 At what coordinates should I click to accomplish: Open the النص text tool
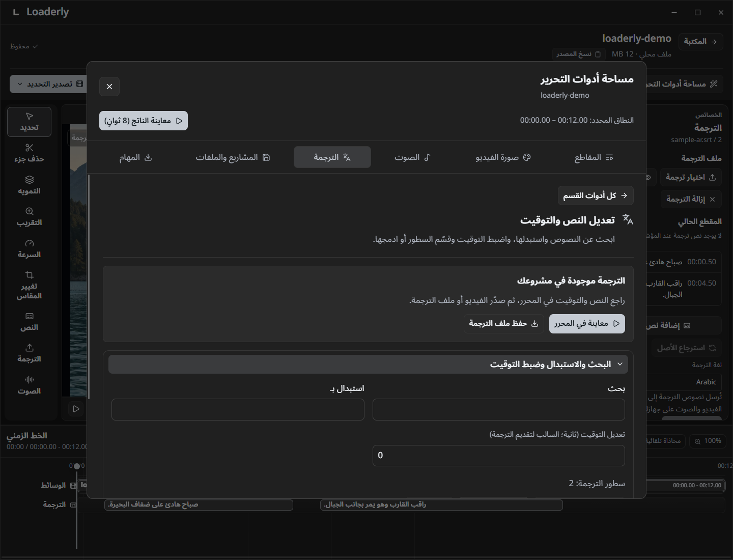pos(29,322)
